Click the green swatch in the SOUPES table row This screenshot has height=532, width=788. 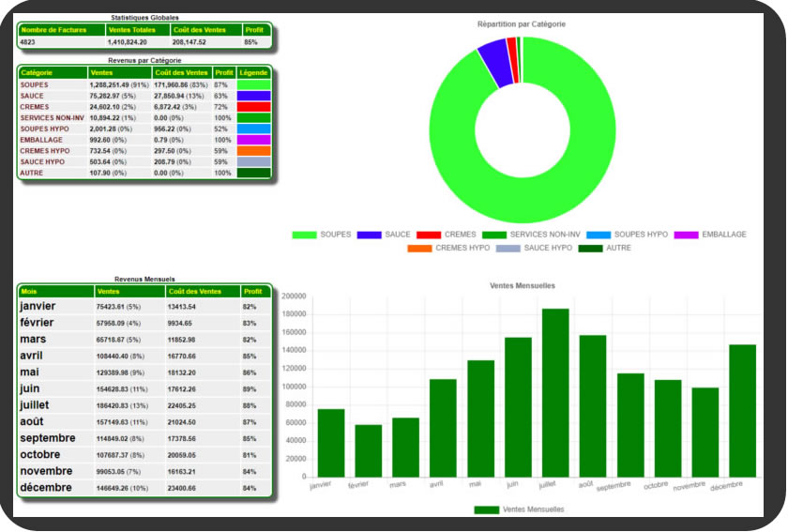253,85
